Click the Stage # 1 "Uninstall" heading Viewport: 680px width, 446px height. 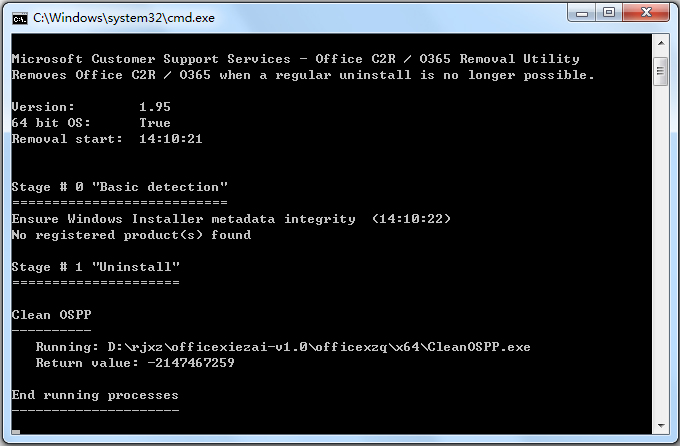tap(96, 267)
